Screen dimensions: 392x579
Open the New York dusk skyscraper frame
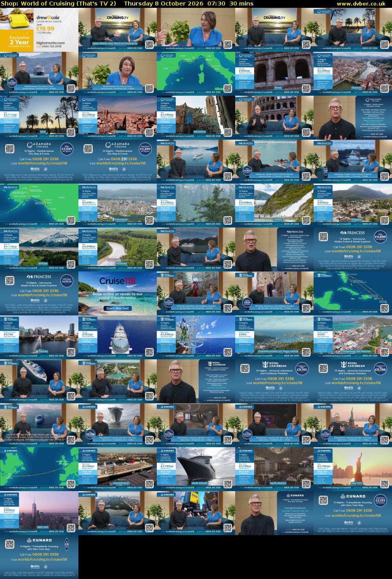coord(39,513)
